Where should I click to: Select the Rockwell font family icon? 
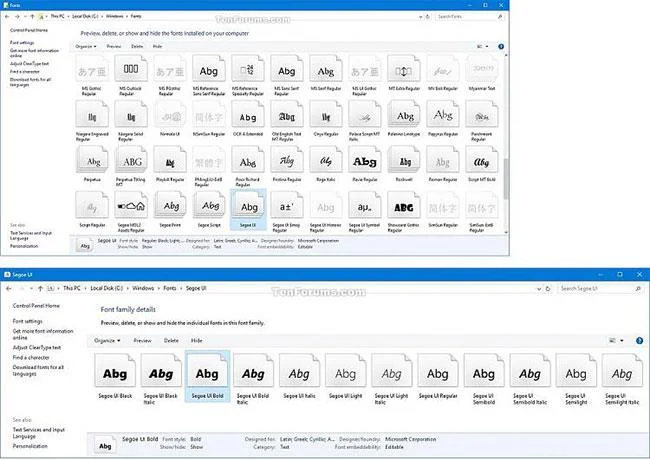pos(404,161)
